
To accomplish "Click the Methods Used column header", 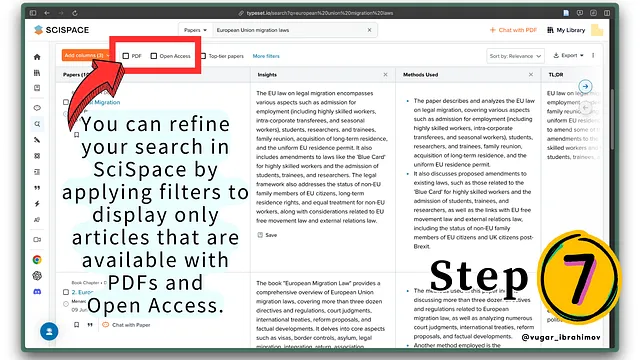I will 420,75.
